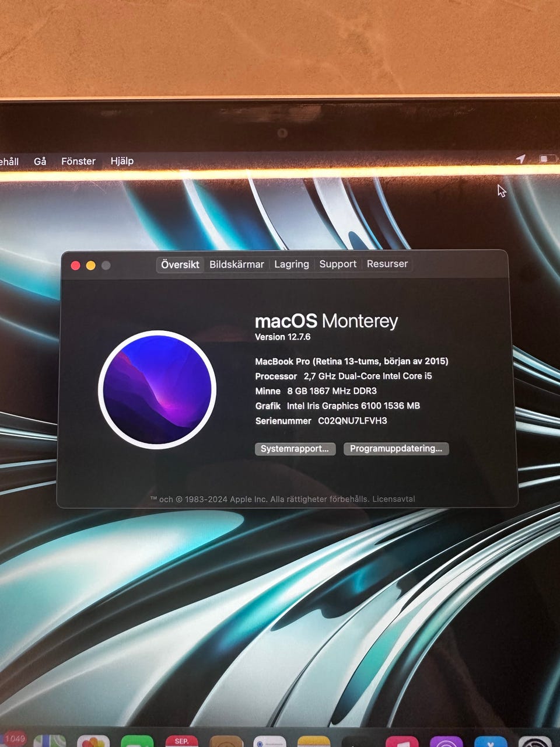Open Photos from the Dock
This screenshot has width=560, height=747.
tap(93, 741)
